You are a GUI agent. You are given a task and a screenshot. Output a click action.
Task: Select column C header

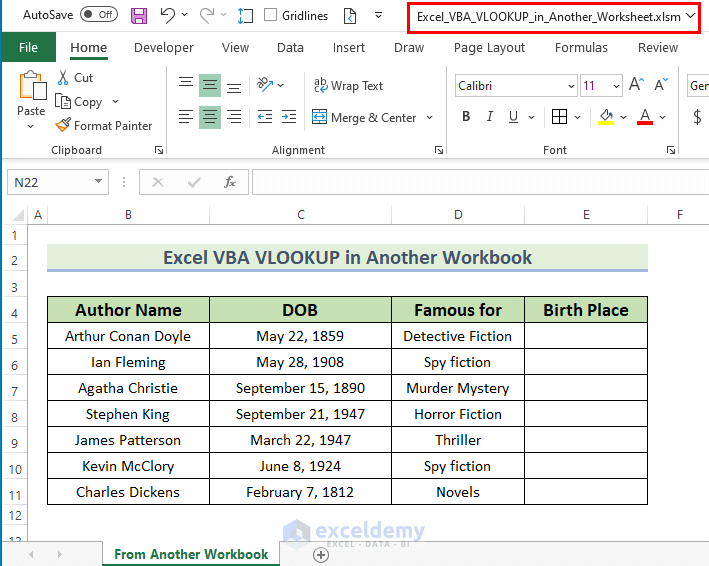pyautogui.click(x=301, y=215)
